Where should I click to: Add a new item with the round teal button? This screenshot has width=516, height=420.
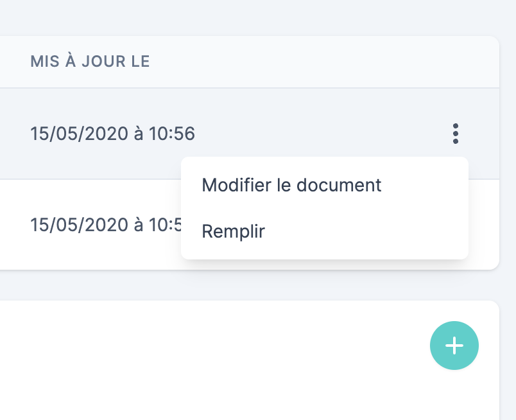click(x=454, y=346)
